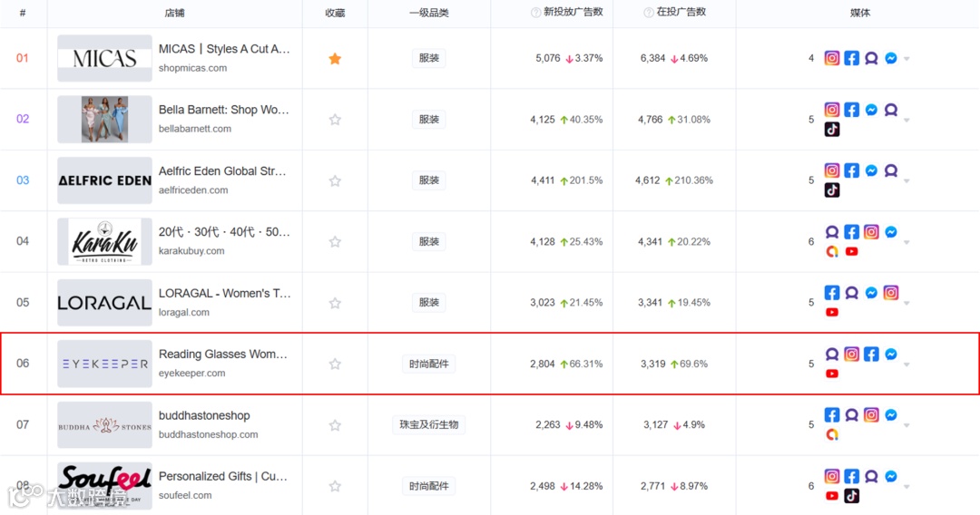The height and width of the screenshot is (515, 980).
Task: Click Facebook icon in MICAS row
Action: click(851, 58)
